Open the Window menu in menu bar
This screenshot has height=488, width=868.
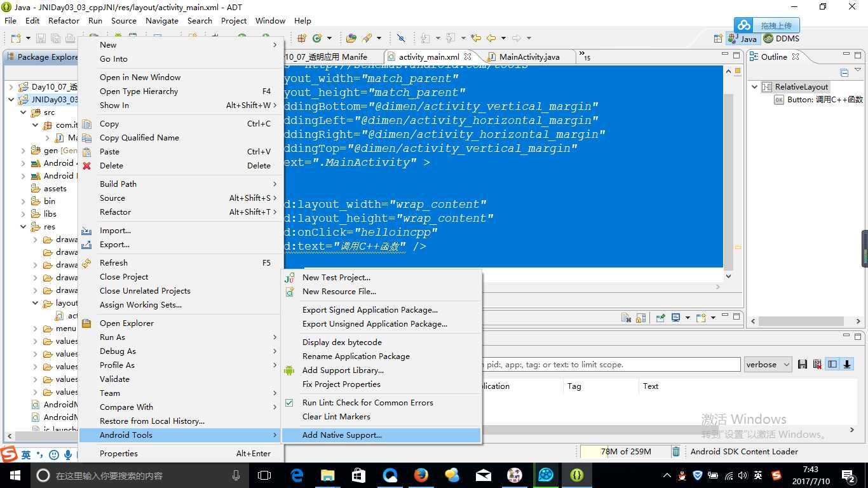270,20
